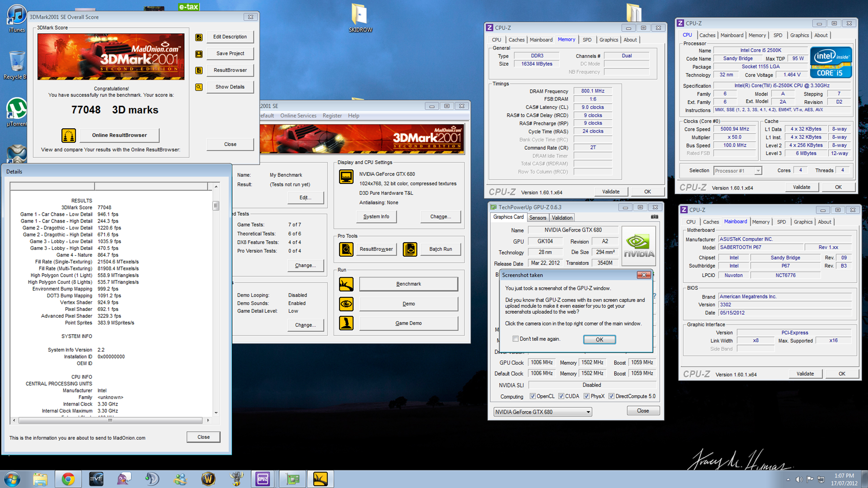Open iTunes desktop shortcut
This screenshot has height=488, width=868.
click(16, 19)
